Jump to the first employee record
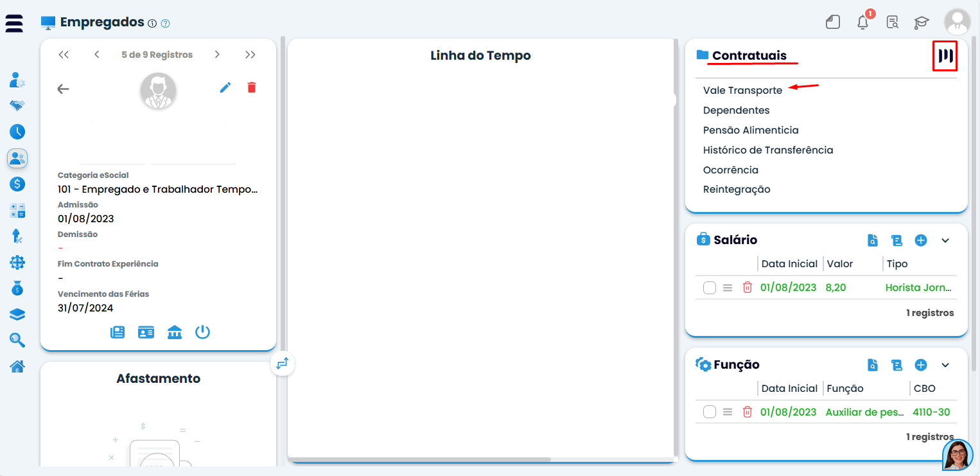The width and height of the screenshot is (980, 476). coord(64,55)
